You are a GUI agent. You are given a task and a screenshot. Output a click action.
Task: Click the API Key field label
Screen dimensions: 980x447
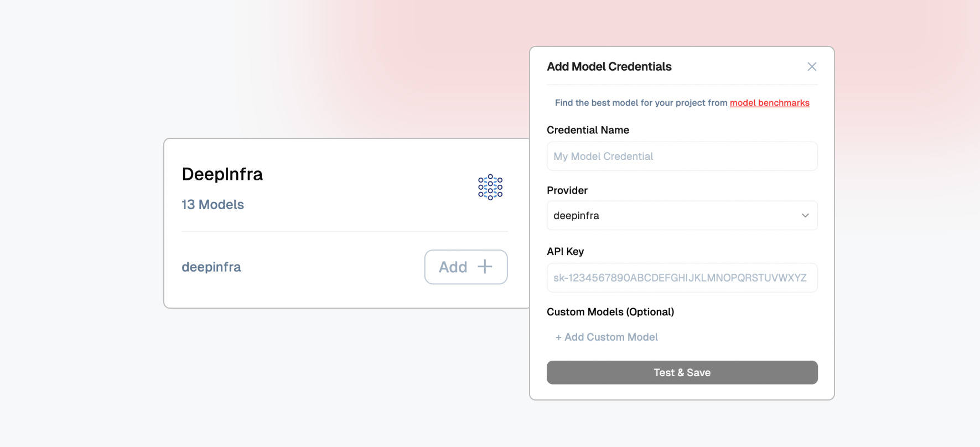point(565,251)
